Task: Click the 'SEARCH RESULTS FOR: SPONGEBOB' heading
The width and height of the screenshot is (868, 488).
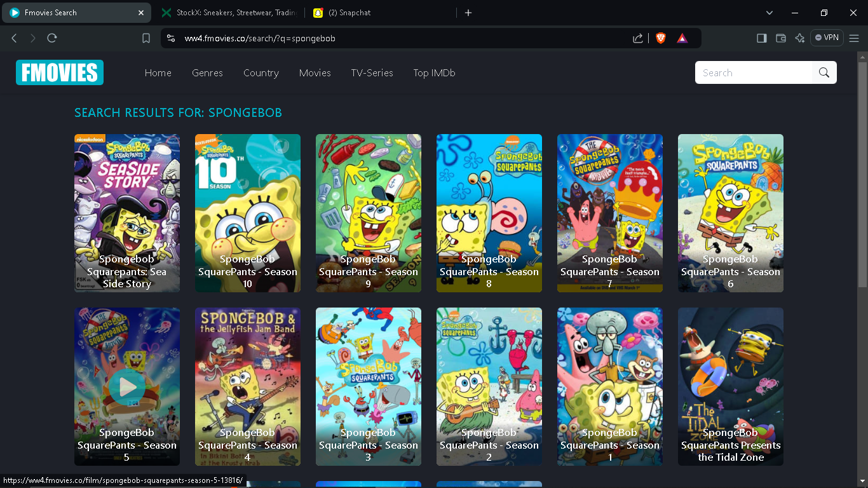Action: point(178,112)
